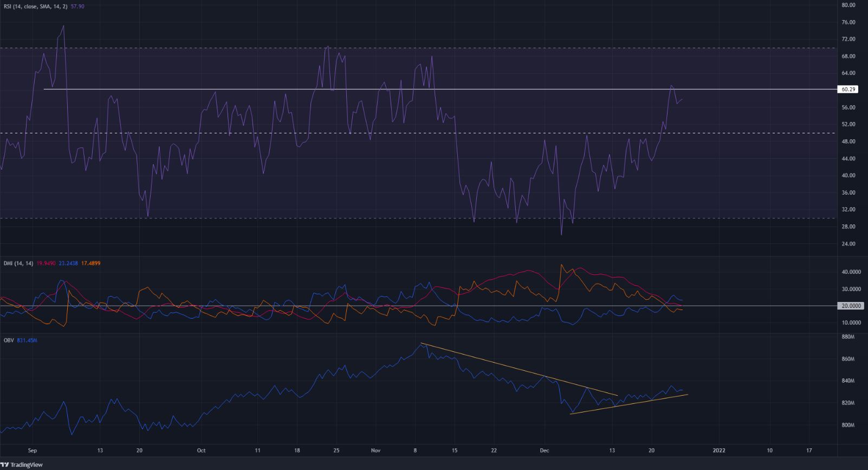The image size is (868, 470).
Task: Click the orange DMI value 17.4899
Action: click(x=90, y=263)
